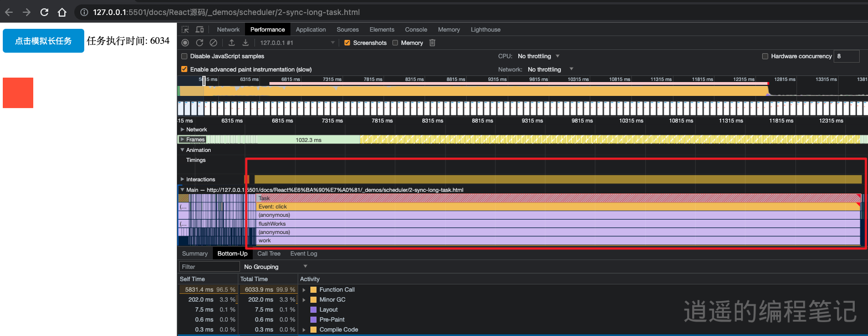Start recording with the record button
The height and width of the screenshot is (336, 868).
(x=185, y=43)
